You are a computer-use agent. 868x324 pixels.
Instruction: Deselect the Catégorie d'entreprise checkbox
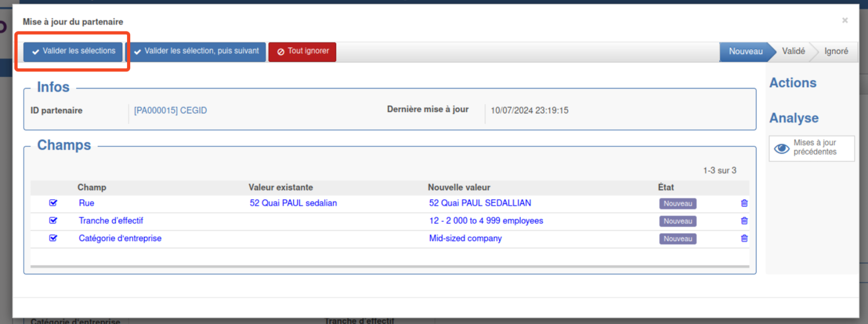tap(53, 238)
